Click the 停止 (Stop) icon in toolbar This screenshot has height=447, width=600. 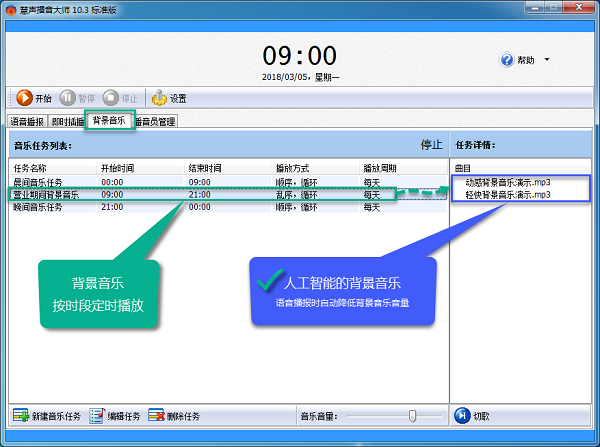[111, 98]
